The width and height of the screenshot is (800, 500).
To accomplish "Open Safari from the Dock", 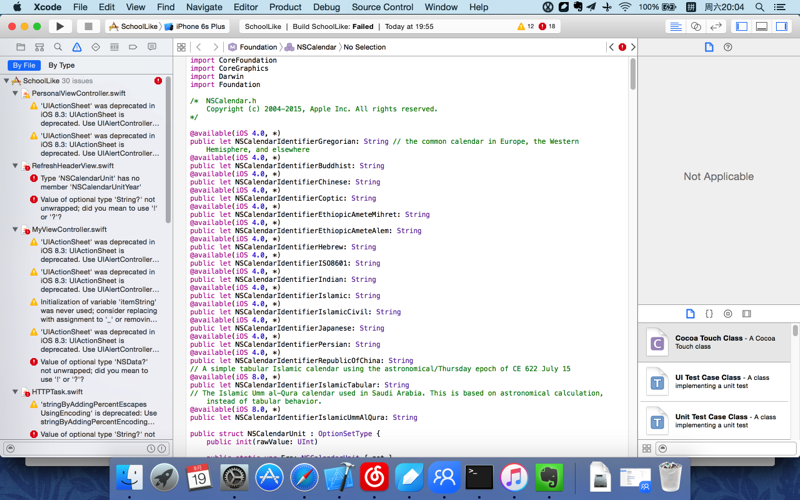I will point(304,478).
